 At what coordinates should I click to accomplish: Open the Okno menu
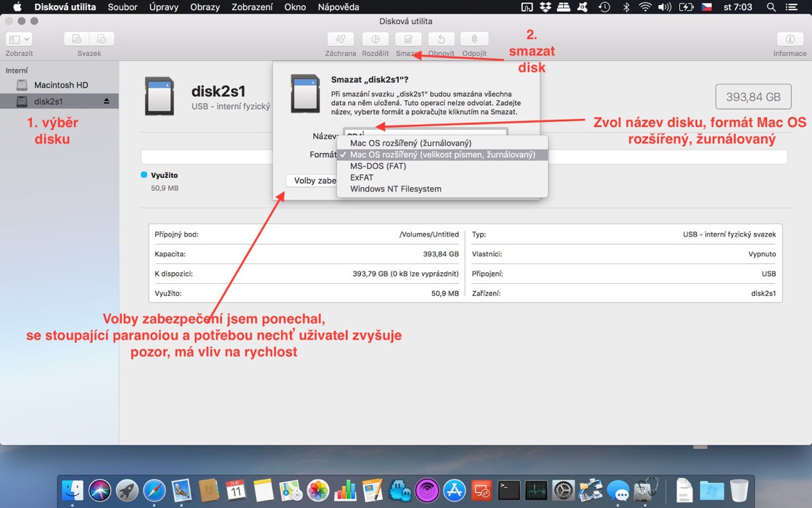295,7
